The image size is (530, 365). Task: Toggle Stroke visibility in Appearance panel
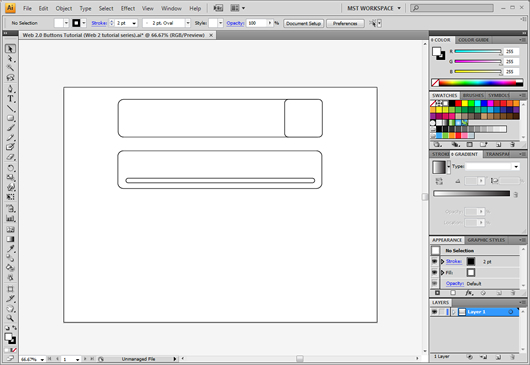[435, 261]
